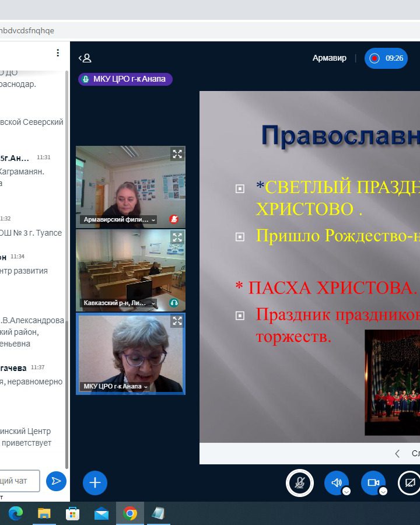Click the talking indicator МКУ ЦРО г-к Анапа

[125, 79]
